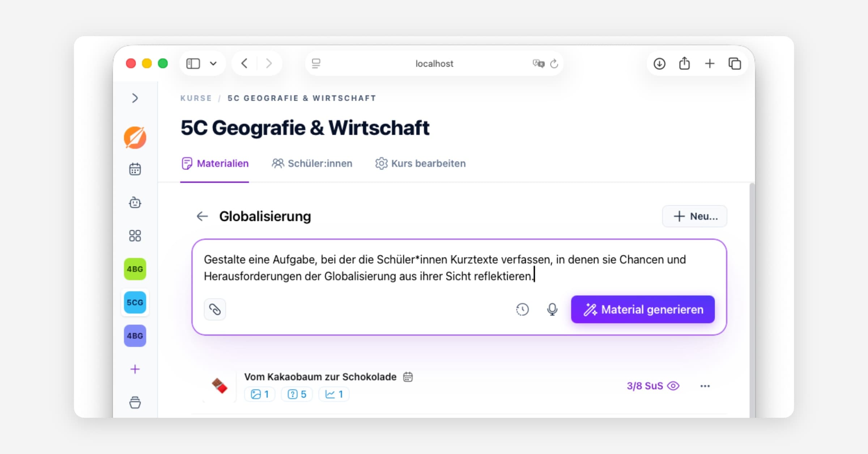Open the robot assistant icon in sidebar
The height and width of the screenshot is (454, 868).
135,202
